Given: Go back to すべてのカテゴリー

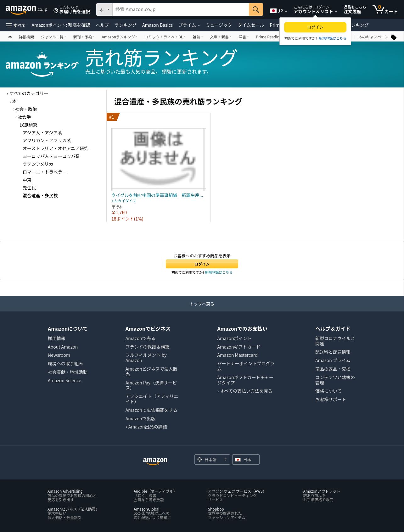Looking at the screenshot, I should tap(29, 93).
